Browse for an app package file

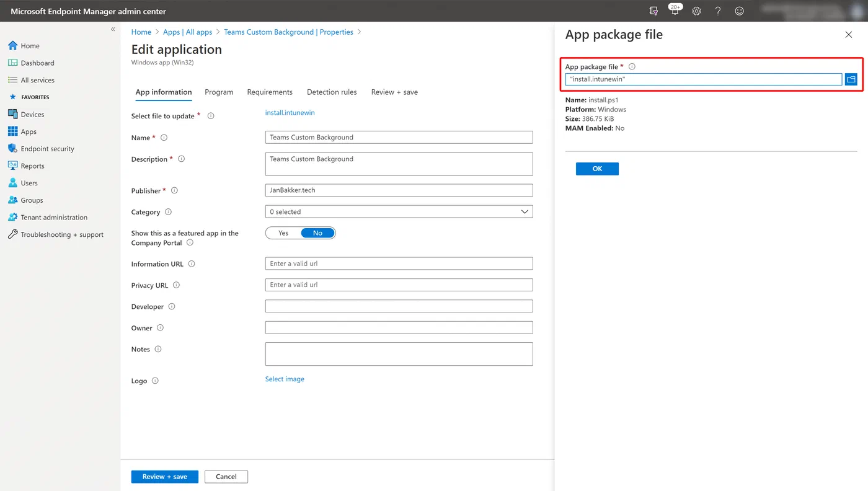pyautogui.click(x=851, y=79)
